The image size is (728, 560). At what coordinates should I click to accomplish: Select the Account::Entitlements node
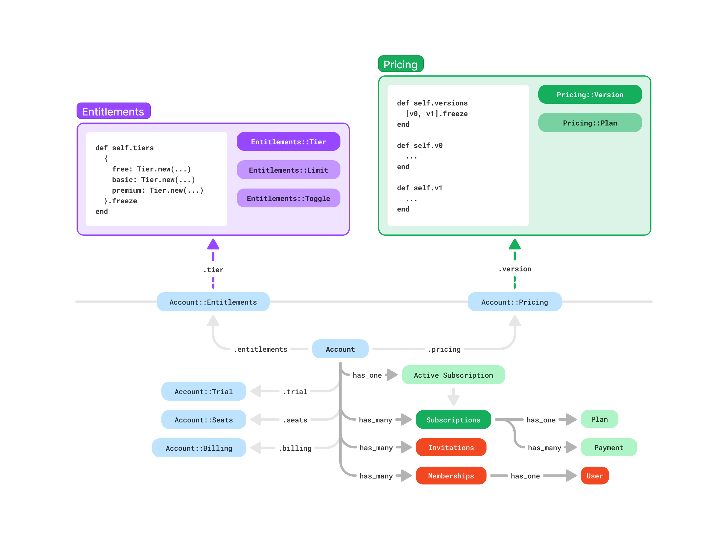pyautogui.click(x=213, y=302)
